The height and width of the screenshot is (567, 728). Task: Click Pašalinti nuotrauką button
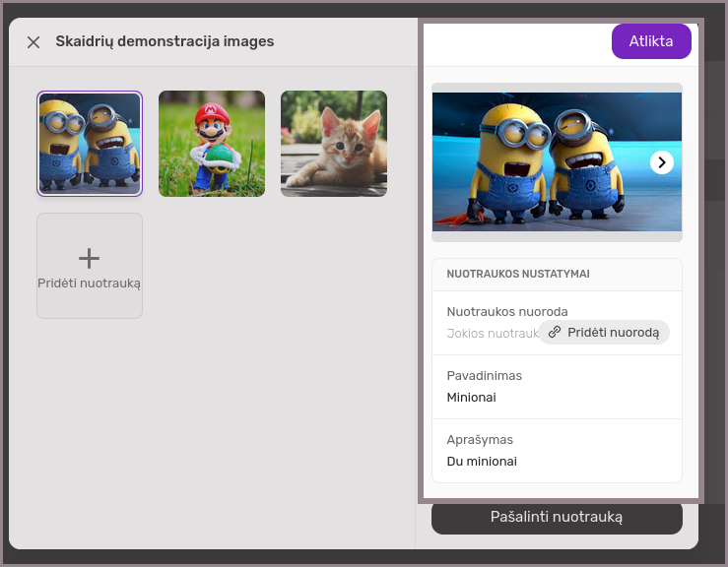click(557, 517)
